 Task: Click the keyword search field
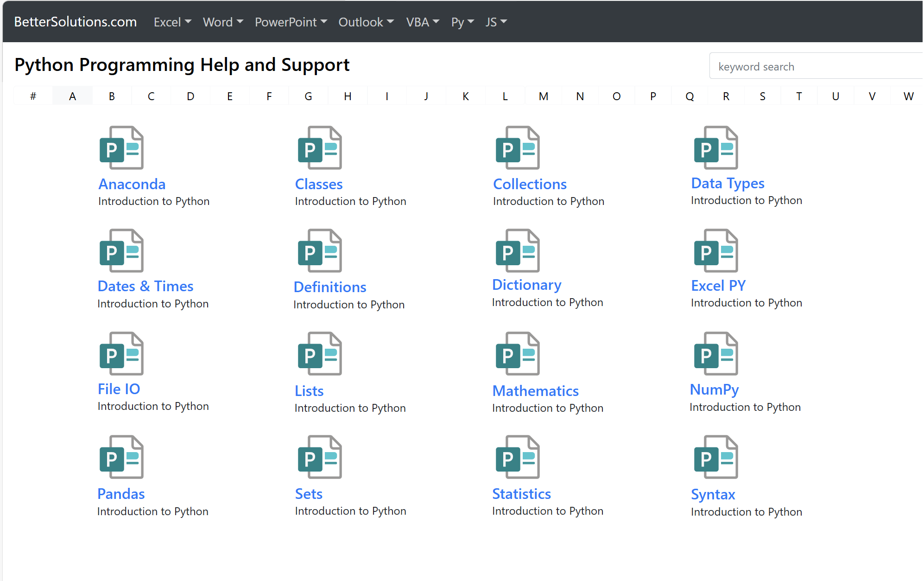[x=816, y=66]
